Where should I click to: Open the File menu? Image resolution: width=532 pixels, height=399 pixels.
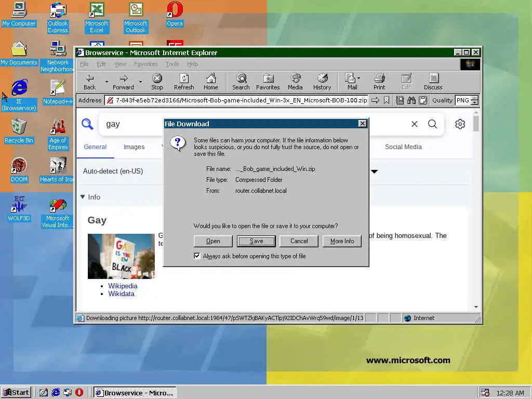coord(84,64)
